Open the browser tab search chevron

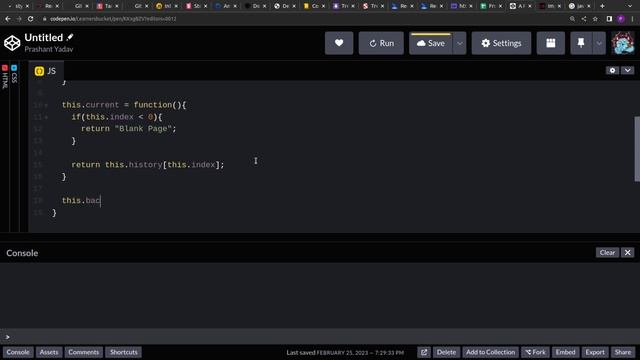pyautogui.click(x=629, y=6)
